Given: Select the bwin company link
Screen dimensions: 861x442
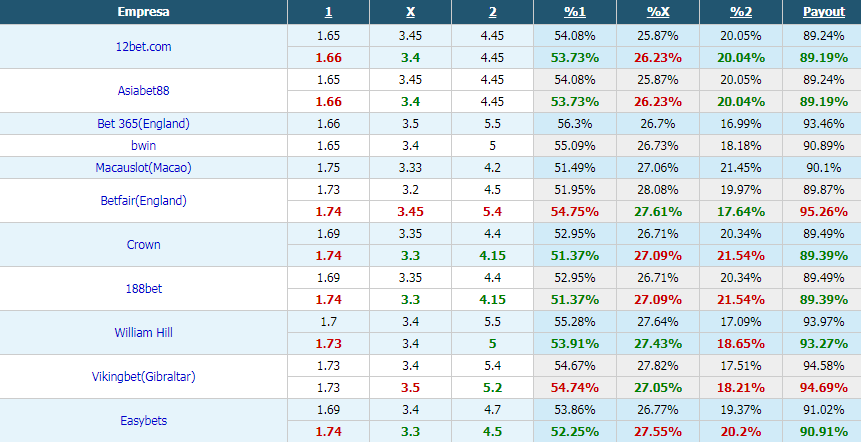Looking at the screenshot, I should [x=143, y=146].
